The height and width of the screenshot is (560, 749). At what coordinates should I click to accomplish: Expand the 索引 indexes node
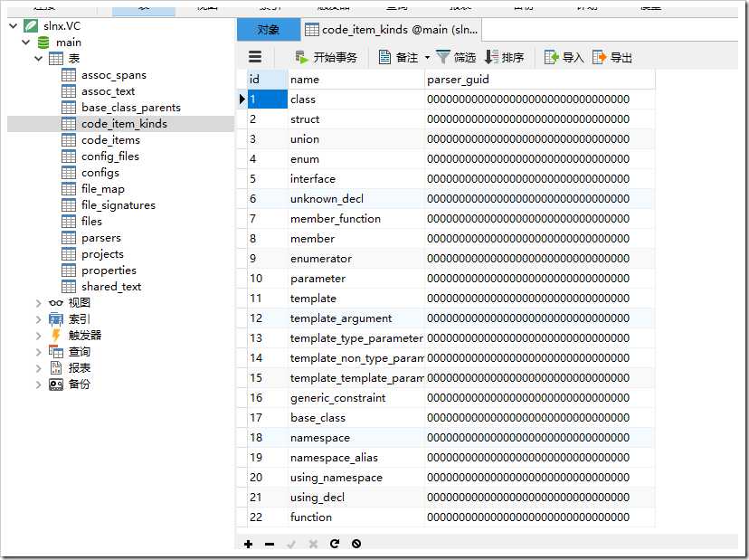coord(38,319)
